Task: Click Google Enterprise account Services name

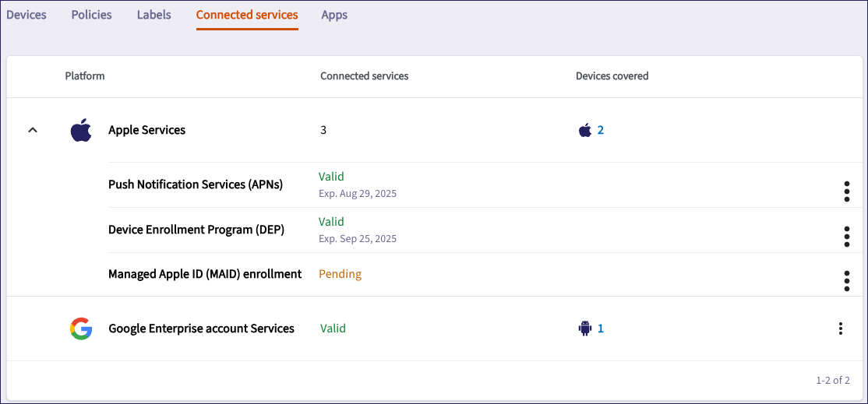Action: coord(201,328)
